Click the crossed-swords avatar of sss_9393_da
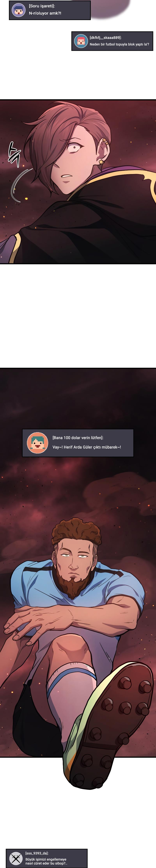The image size is (156, 868). 15,858
